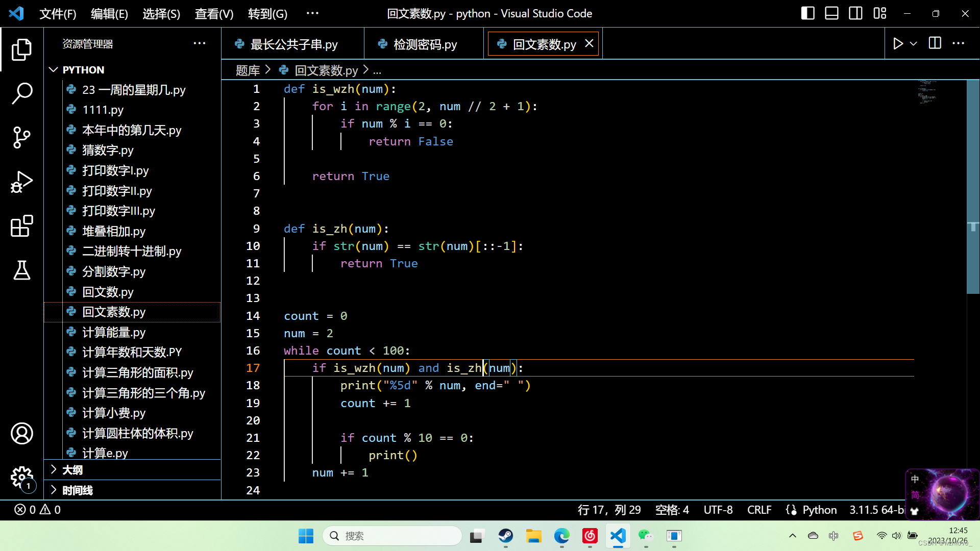Split the editor to the right

pos(935,44)
